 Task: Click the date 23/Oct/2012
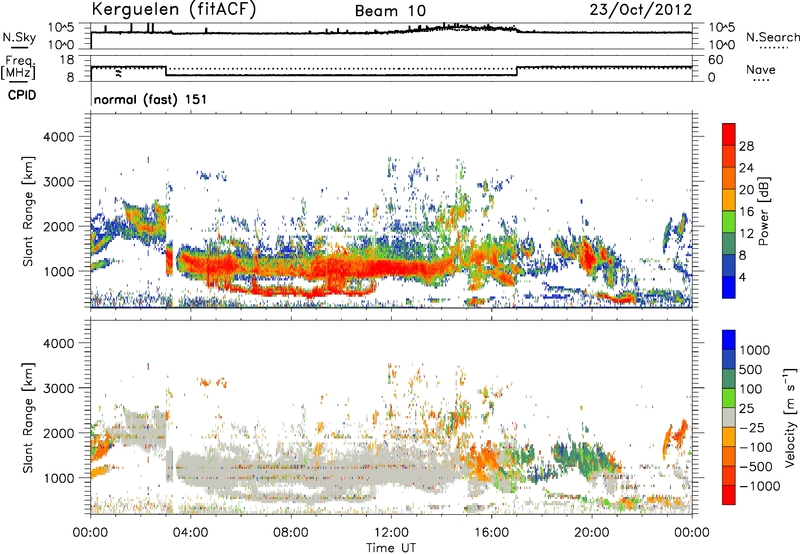tap(641, 10)
